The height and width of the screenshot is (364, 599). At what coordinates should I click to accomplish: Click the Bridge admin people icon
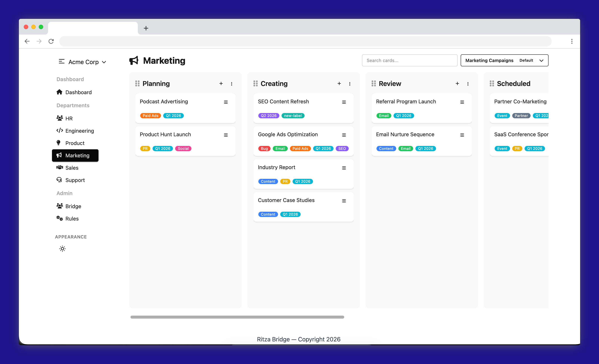coord(60,206)
